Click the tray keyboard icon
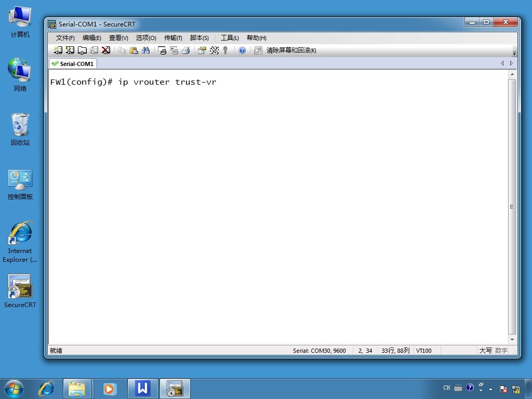This screenshot has width=532, height=399. click(x=458, y=388)
